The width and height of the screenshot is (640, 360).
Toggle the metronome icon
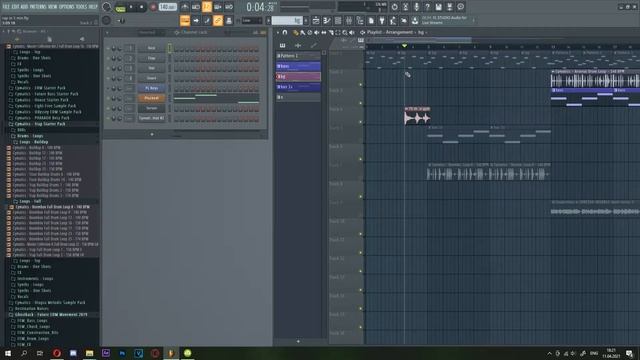184,7
